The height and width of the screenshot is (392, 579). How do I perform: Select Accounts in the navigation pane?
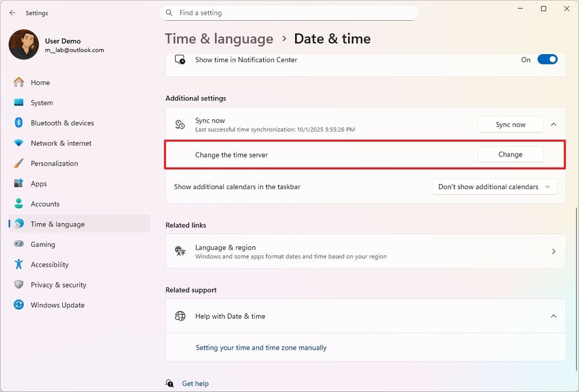tap(45, 203)
